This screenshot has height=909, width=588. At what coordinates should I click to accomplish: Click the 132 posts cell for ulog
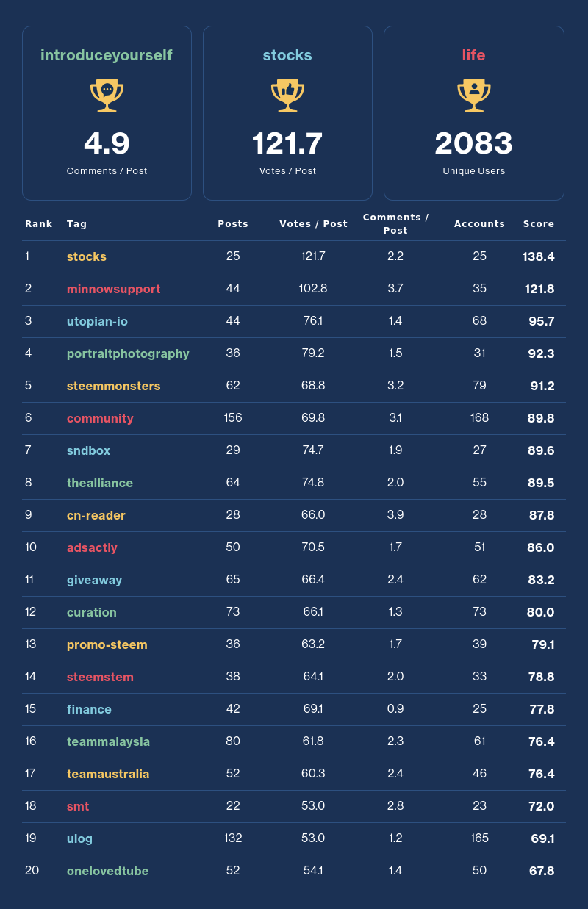click(x=233, y=838)
